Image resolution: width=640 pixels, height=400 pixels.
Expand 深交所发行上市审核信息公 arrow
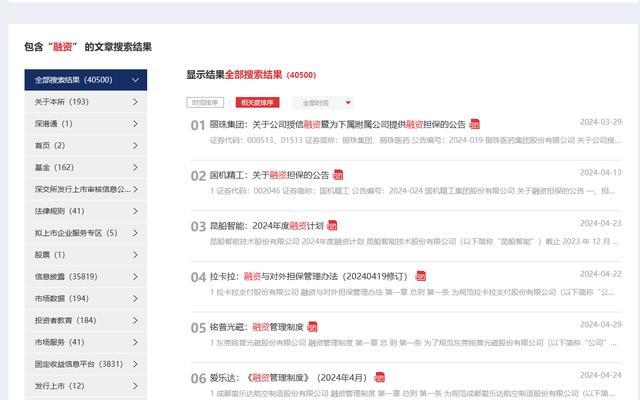(136, 189)
